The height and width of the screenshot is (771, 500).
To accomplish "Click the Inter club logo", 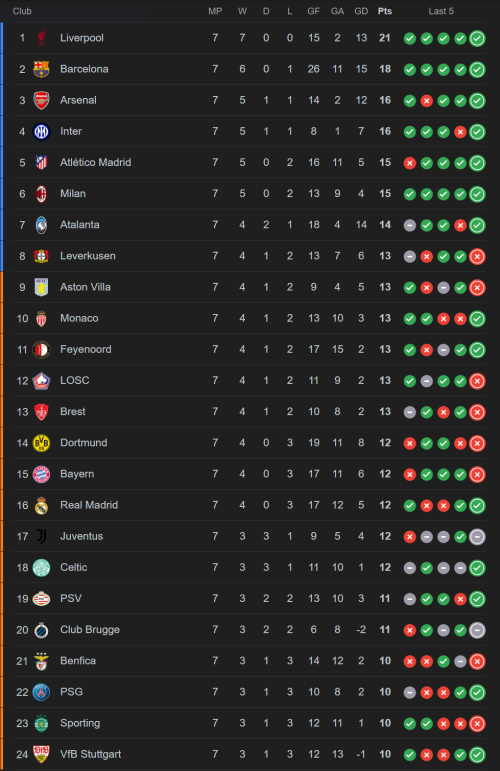I will click(x=41, y=131).
